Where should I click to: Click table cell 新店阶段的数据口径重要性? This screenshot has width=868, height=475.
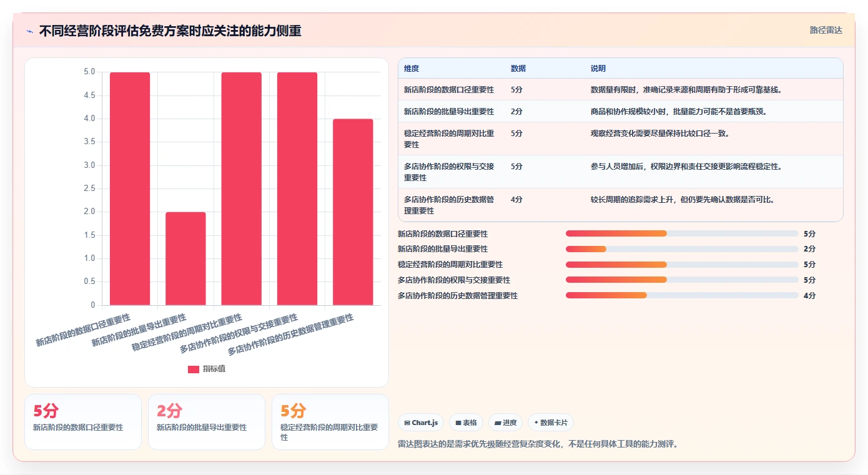coord(449,90)
